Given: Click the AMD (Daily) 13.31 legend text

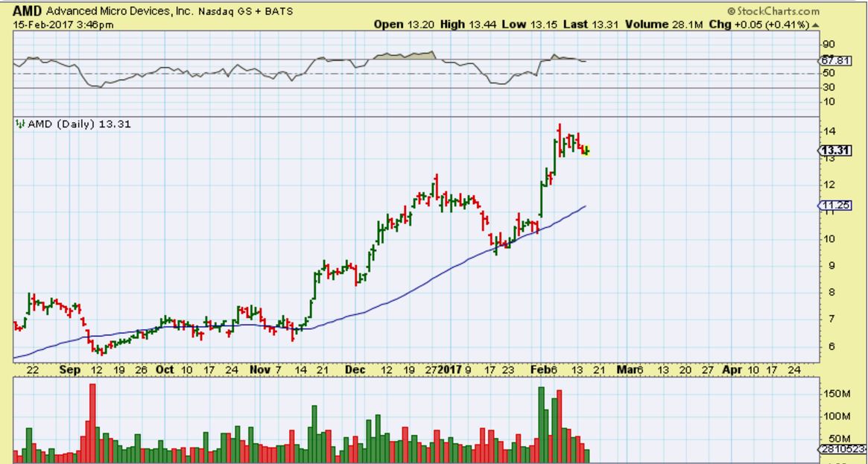Looking at the screenshot, I should tap(79, 124).
